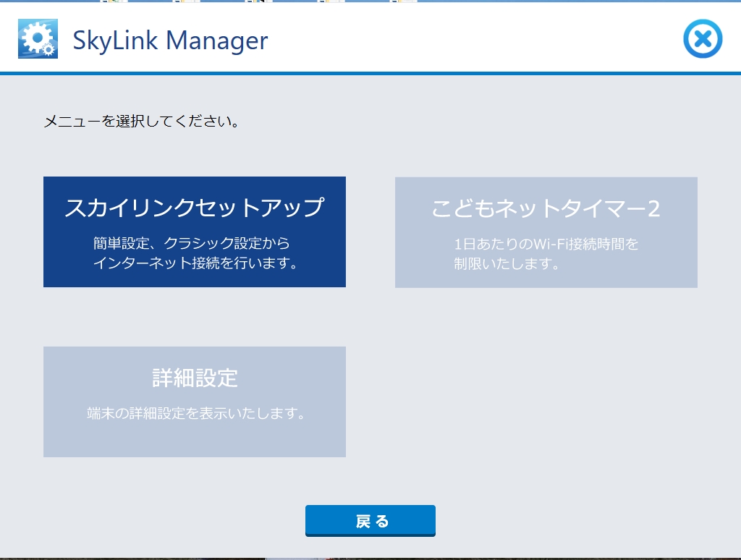Open the こどもネットタイマー2 tile

pyautogui.click(x=546, y=232)
